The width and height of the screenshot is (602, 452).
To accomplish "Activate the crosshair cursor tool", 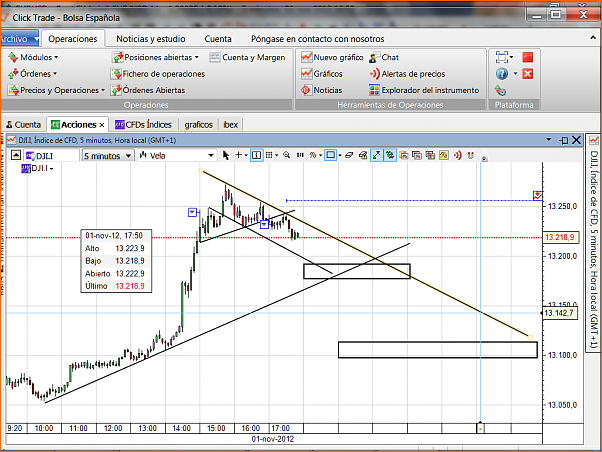I will click(238, 155).
